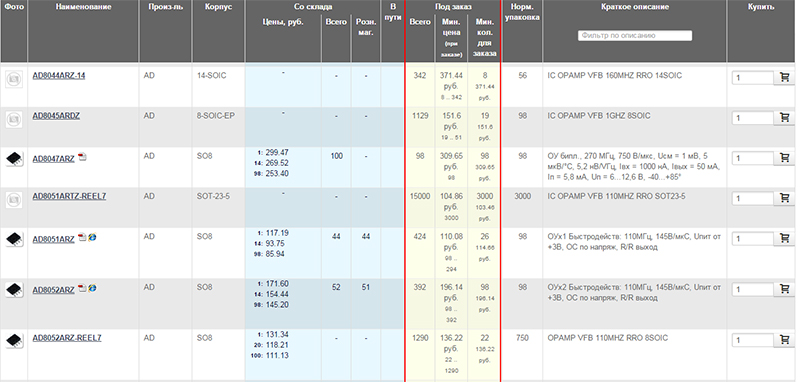Click quantity field for AD8052ARZ
The image size is (800, 382).
coord(753,290)
